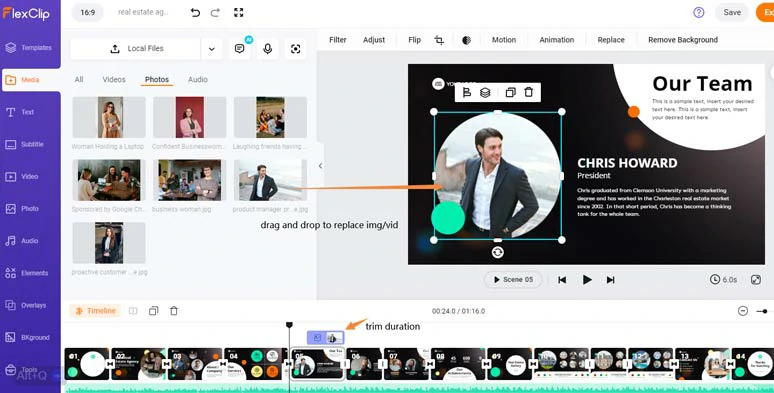
Task: Click the Our Team heading text
Action: point(702,84)
